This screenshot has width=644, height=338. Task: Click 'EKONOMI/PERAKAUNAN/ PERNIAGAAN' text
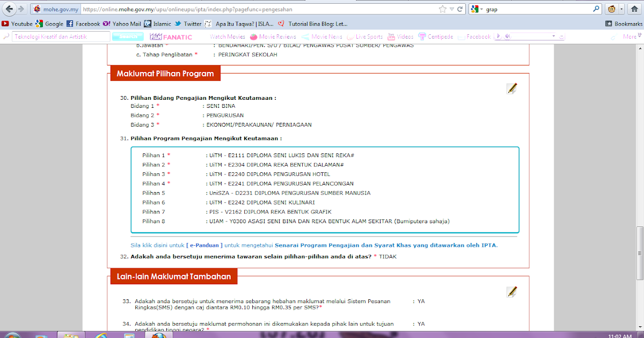(259, 124)
